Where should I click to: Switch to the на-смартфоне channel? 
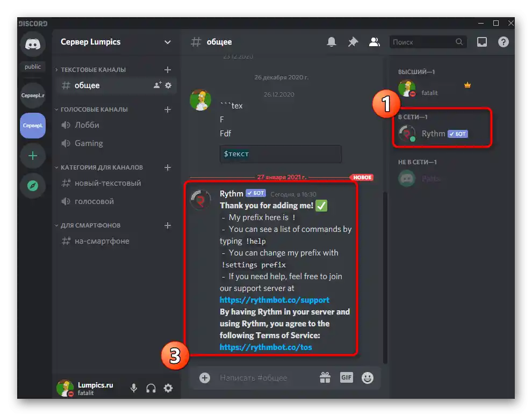102,241
